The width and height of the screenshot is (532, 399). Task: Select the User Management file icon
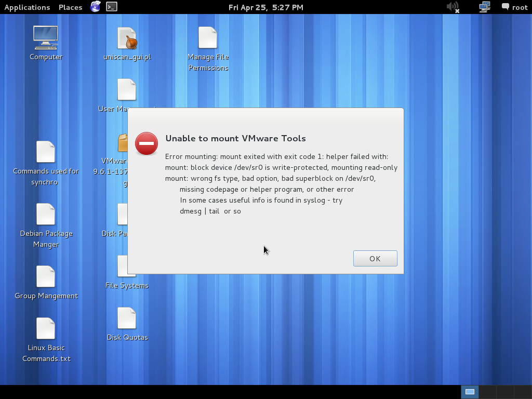coord(126,90)
